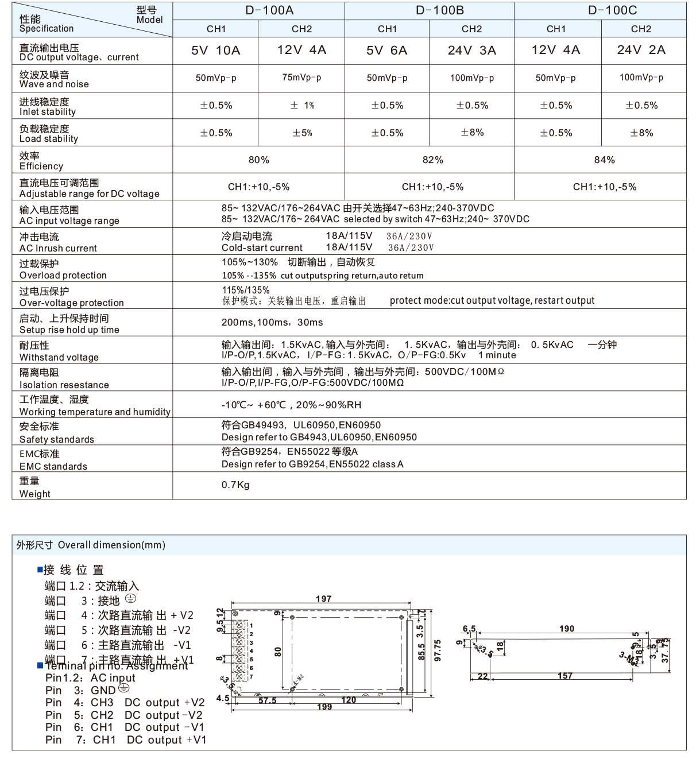Viewport: 700px width, 759px height.
Task: Click the AC input voltage range cell
Action: (x=427, y=214)
